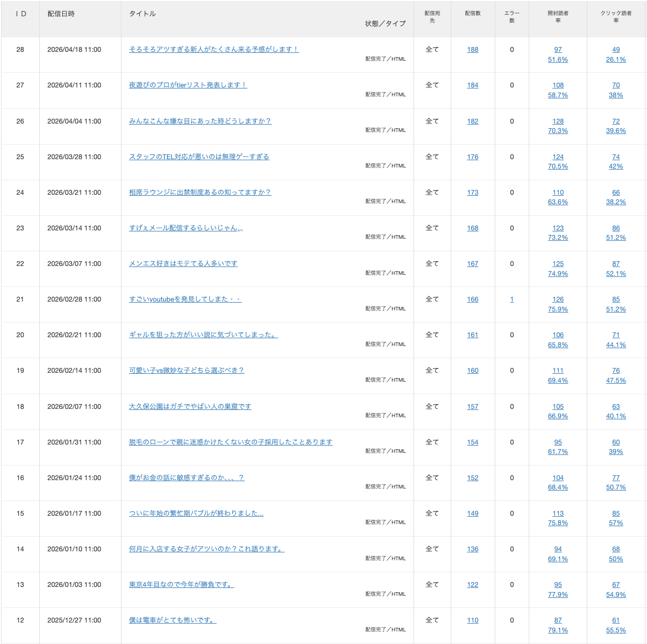Open "相席ラウンジに出禁制度あるの知ってますか？" title link
The width and height of the screenshot is (647, 644).
tap(200, 192)
